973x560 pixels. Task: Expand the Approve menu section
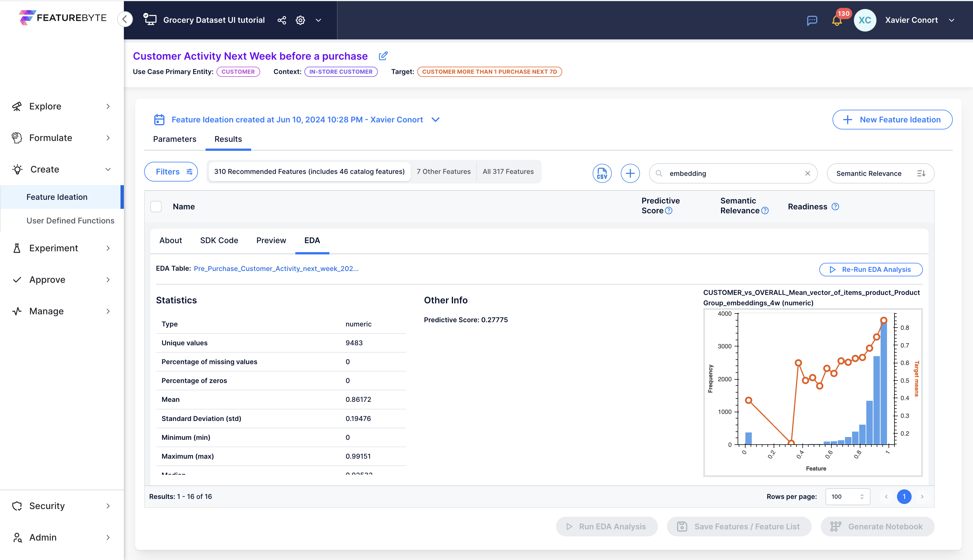pos(62,280)
